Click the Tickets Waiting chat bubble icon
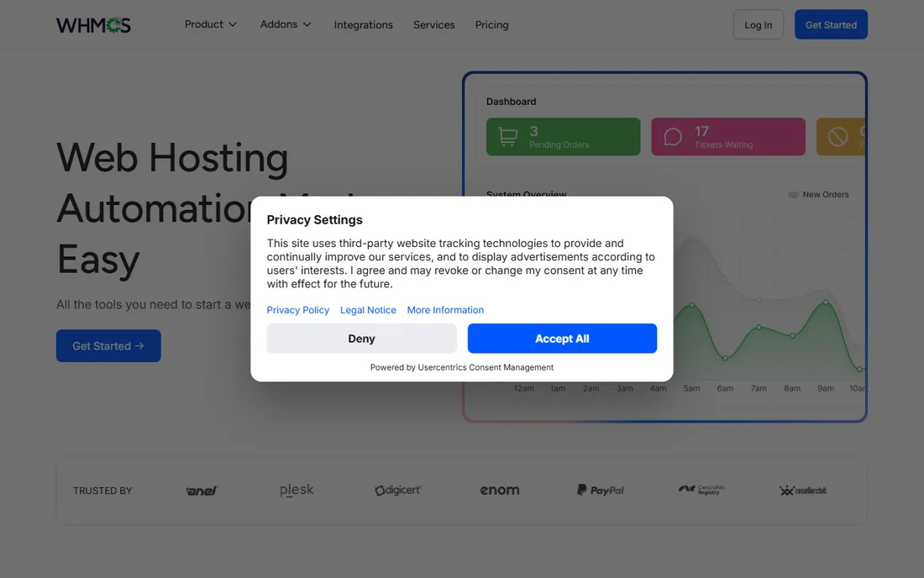 pos(672,137)
